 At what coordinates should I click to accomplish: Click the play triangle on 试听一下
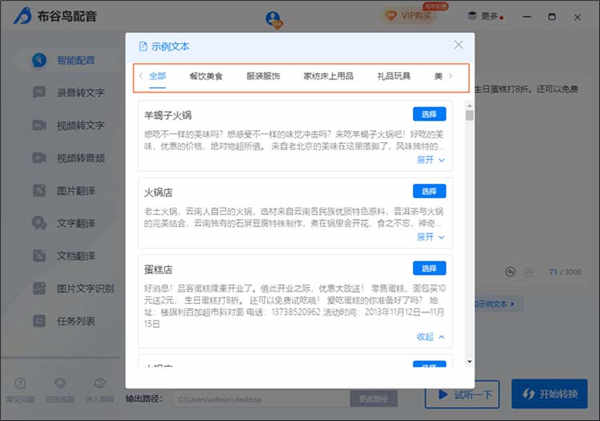tap(443, 394)
